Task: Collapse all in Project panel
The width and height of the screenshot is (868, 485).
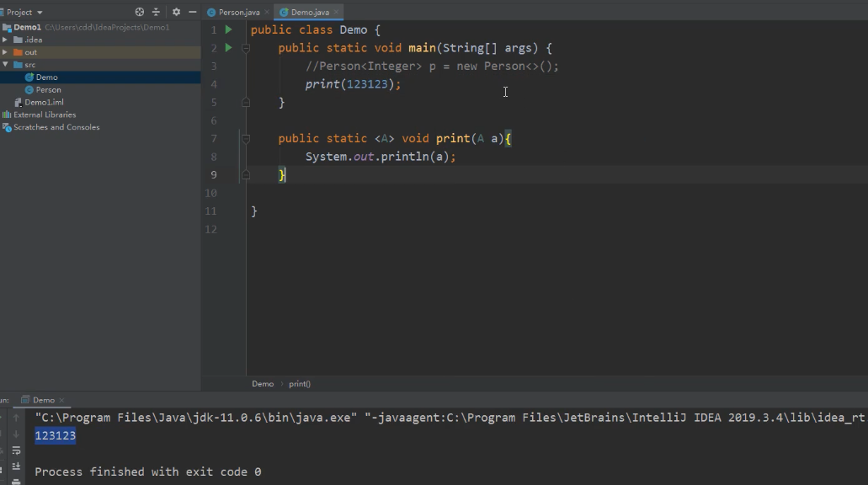Action: click(x=156, y=12)
